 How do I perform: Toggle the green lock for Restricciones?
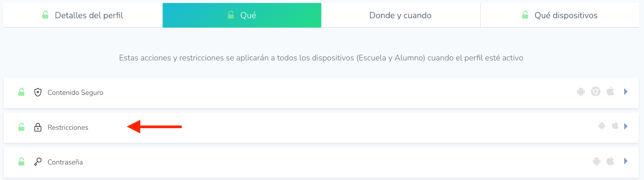coord(21,127)
